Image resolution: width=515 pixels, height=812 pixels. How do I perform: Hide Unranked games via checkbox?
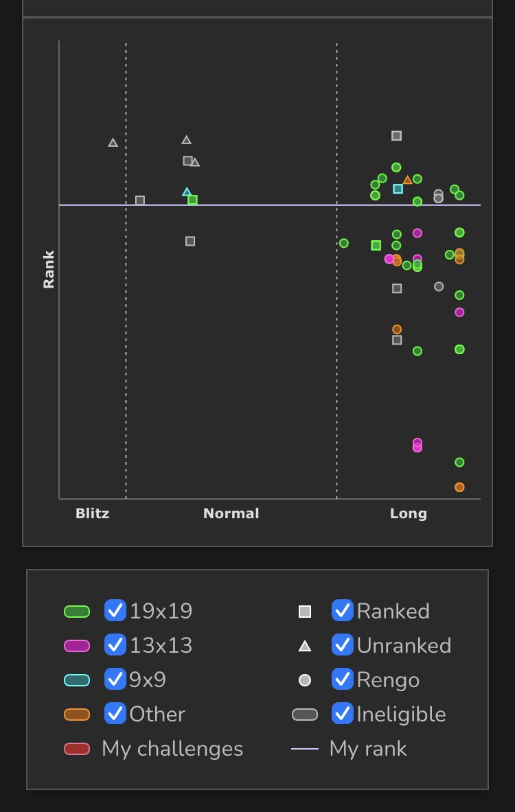(343, 645)
